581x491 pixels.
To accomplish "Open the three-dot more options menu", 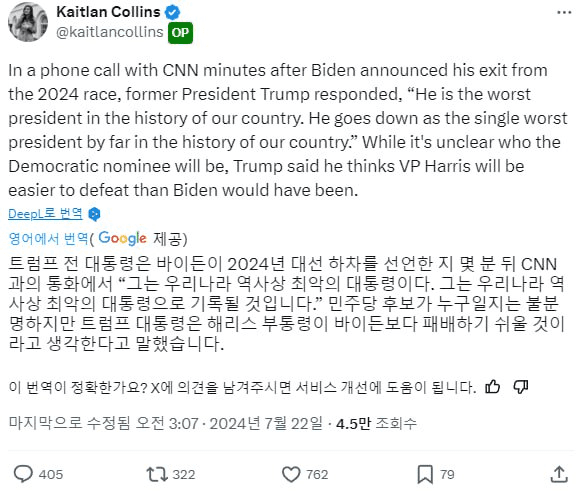I will tap(564, 13).
